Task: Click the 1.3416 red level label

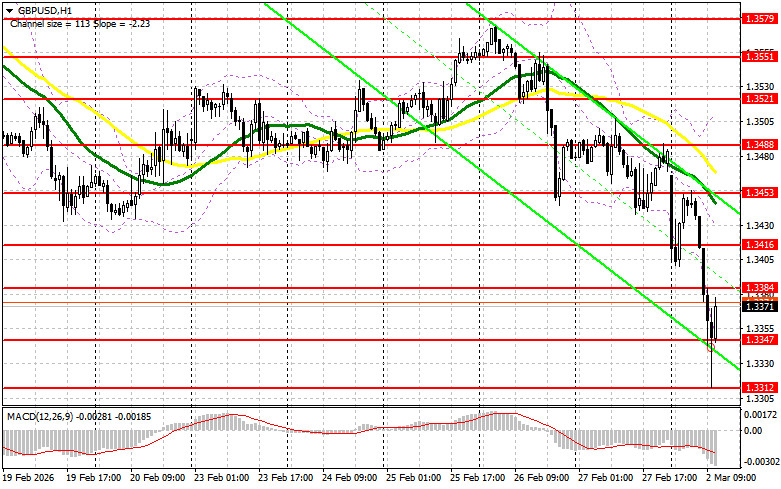Action: coord(759,244)
